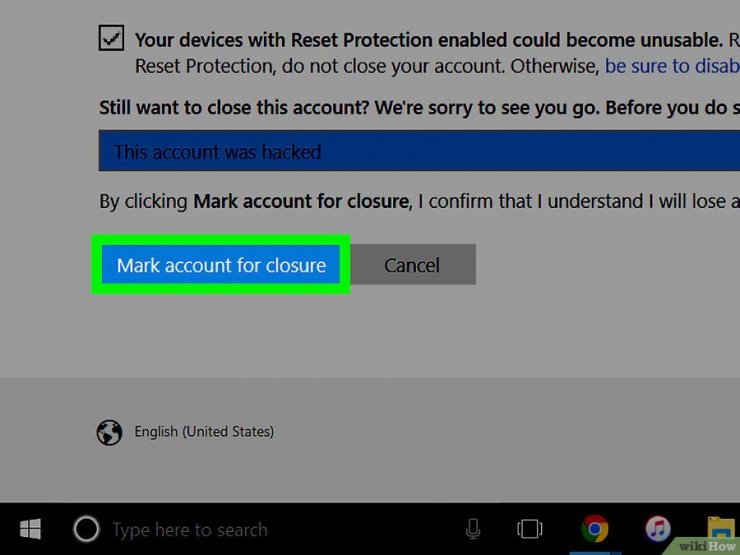Switch to Google Chrome in the taskbar
Screen dimensions: 740x555
point(595,529)
